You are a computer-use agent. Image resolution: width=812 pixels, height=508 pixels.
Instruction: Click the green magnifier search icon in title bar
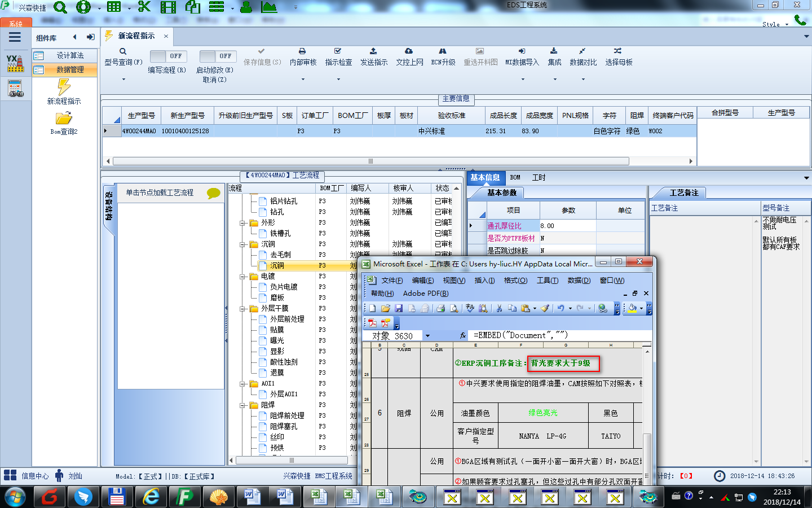tap(60, 7)
